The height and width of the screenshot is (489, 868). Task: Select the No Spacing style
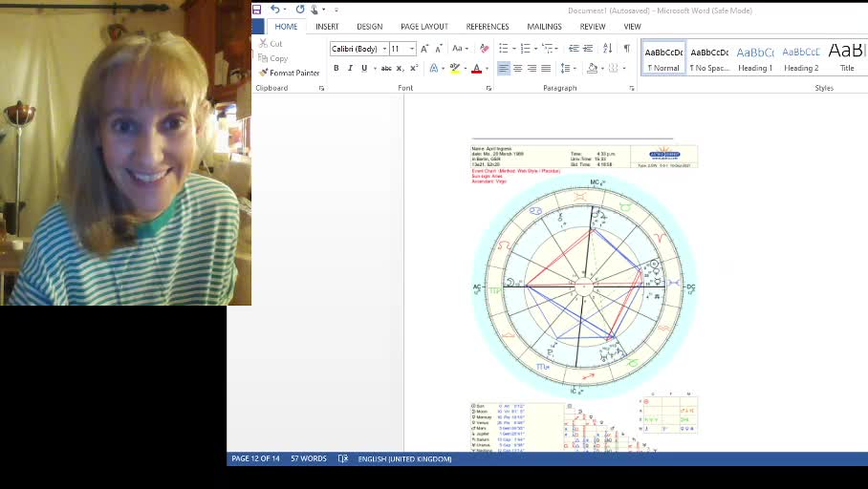click(709, 58)
